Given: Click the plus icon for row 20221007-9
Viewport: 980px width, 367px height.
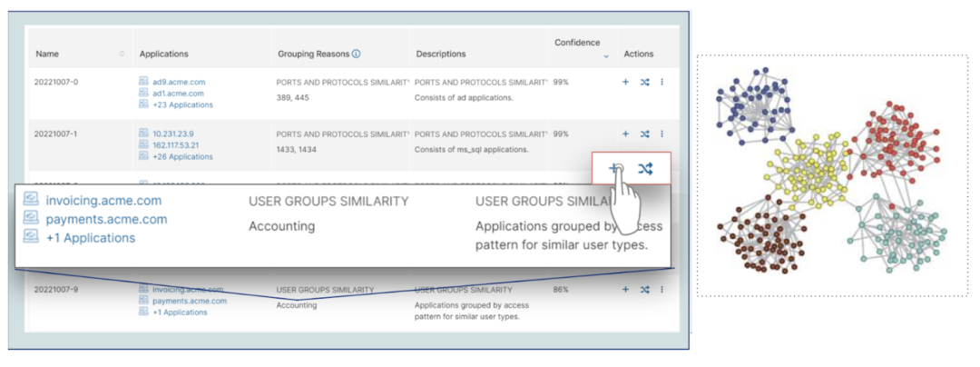Looking at the screenshot, I should click(x=625, y=290).
